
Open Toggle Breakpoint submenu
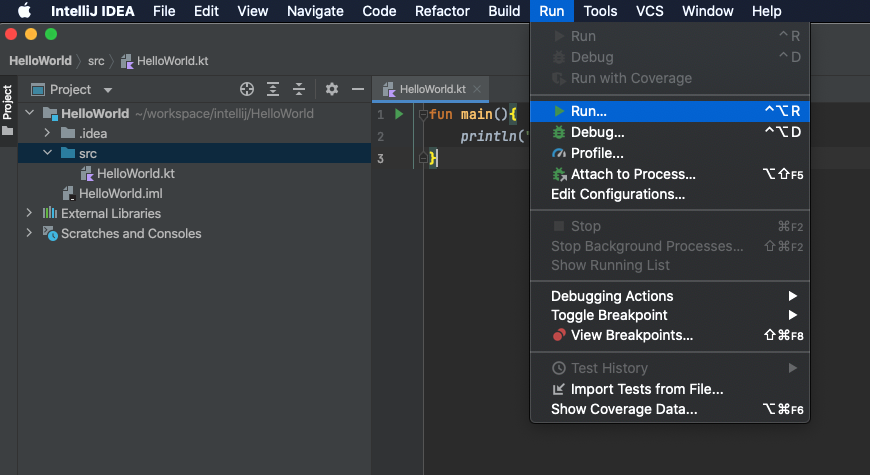pyautogui.click(x=670, y=315)
